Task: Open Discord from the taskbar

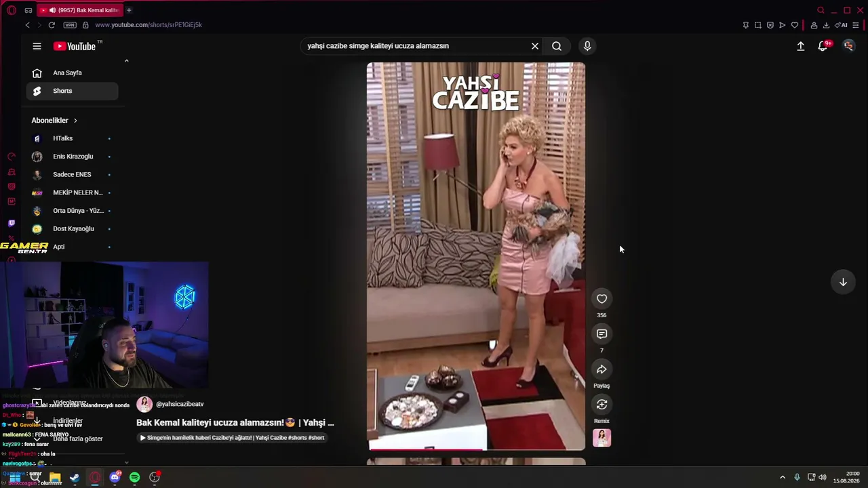Action: pos(115,477)
